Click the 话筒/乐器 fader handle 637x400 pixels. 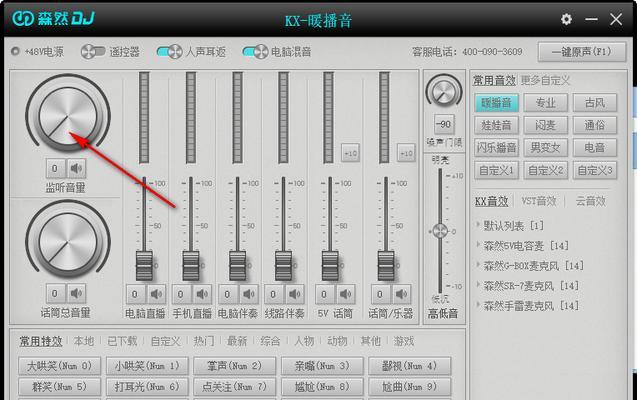pos(386,266)
